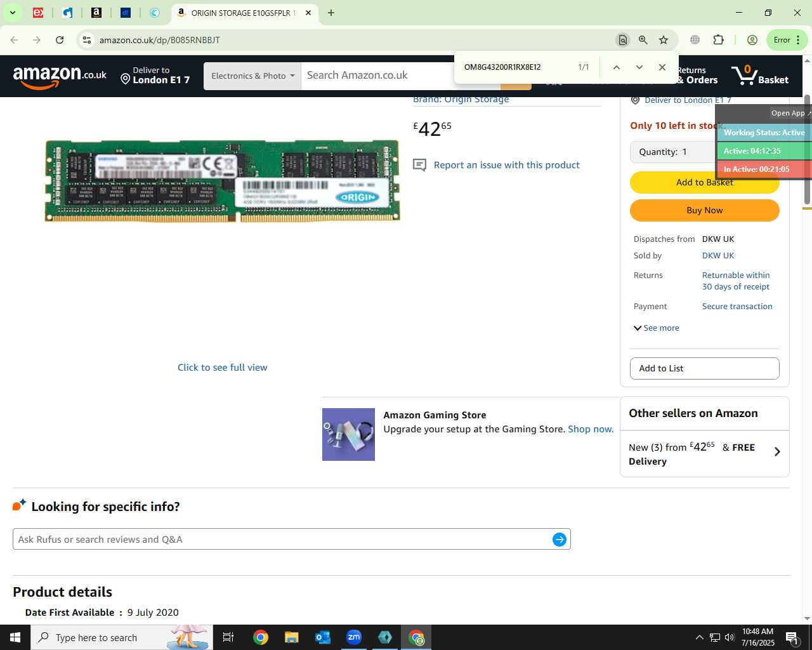Open the first pinned red tab
The image size is (812, 650).
[38, 13]
